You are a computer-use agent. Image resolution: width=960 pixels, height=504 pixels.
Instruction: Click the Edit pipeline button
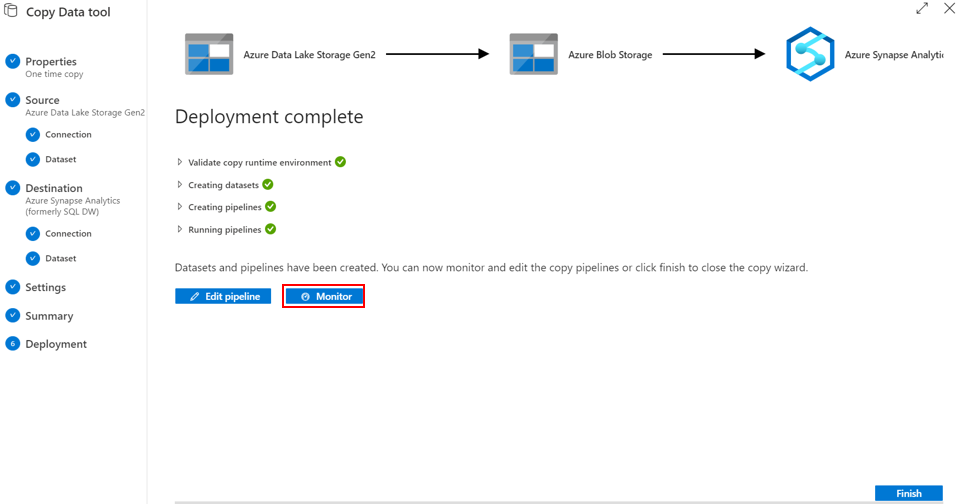(x=223, y=296)
